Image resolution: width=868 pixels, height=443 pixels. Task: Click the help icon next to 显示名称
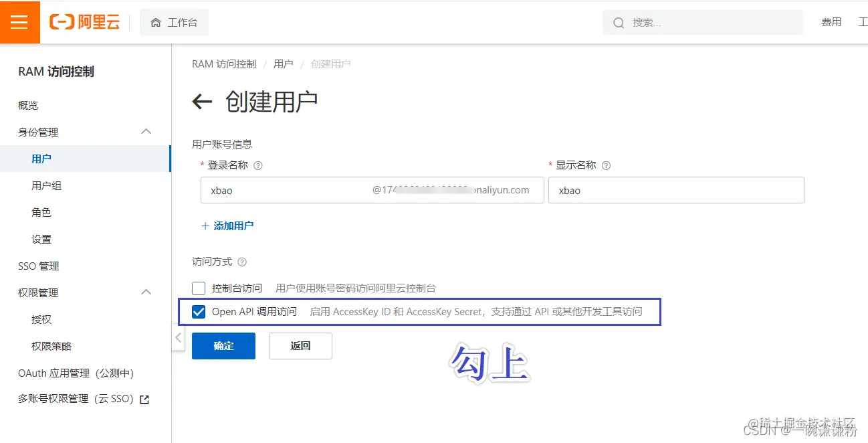[607, 165]
